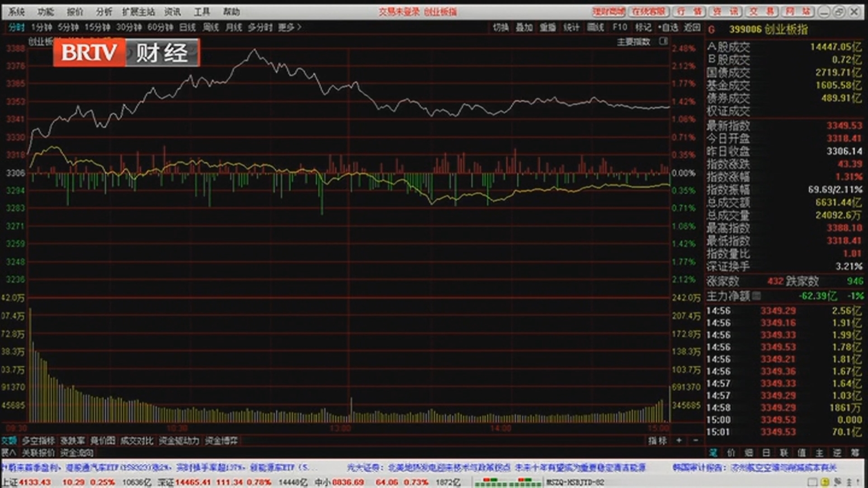This screenshot has width=868, height=488.
Task: Click the 13:00 marker on the time axis
Action: pyautogui.click(x=340, y=428)
